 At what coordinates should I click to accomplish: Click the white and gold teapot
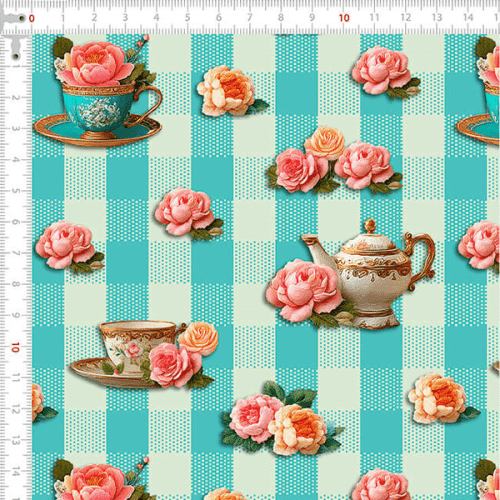pyautogui.click(x=368, y=274)
